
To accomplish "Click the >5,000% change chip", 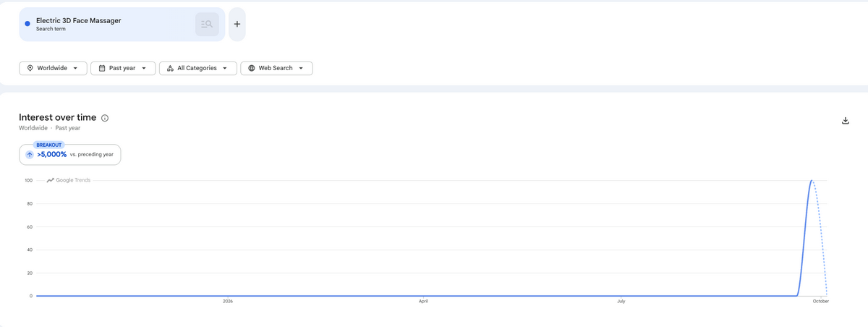I will coord(70,154).
